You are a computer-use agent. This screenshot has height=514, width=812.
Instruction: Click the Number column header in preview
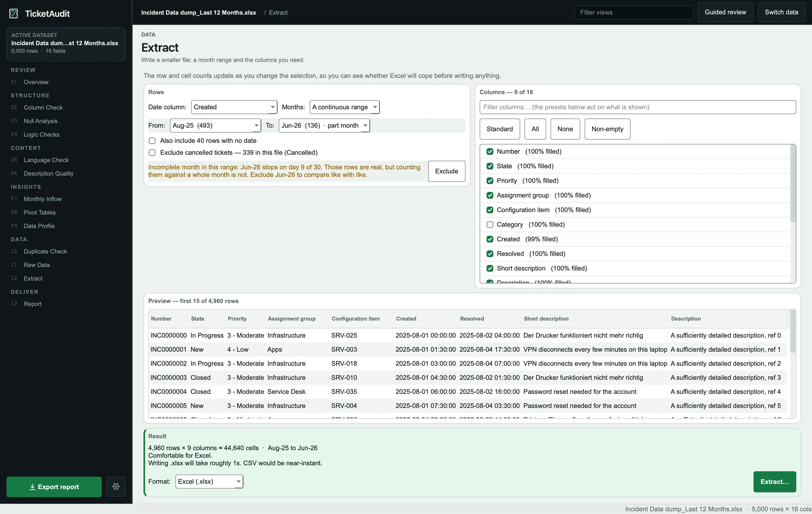(x=161, y=319)
